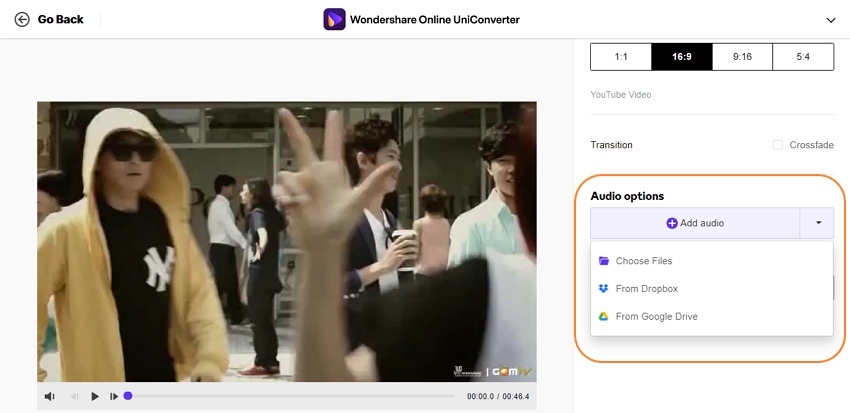Step back one frame in player
This screenshot has height=413, width=850.
75,397
